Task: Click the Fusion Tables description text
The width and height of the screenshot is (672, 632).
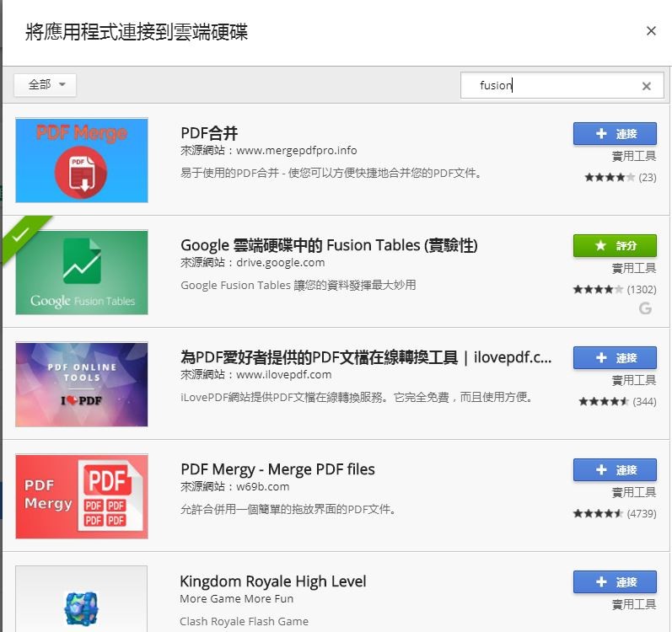Action: coord(298,285)
